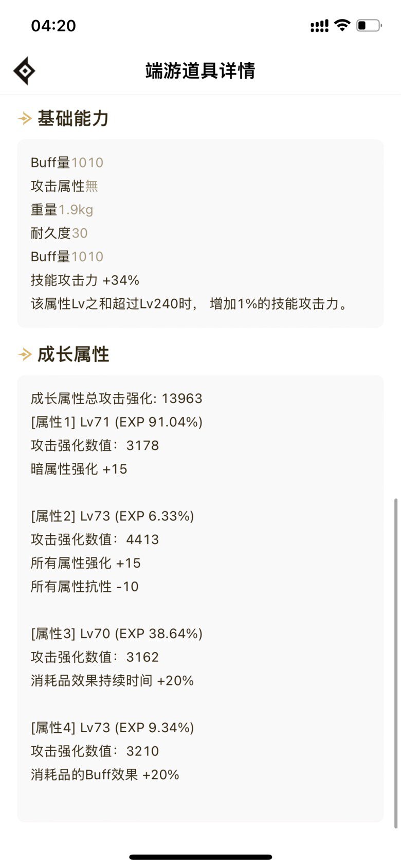
Task: Click the arrow icon beside 成长属性
Action: click(x=25, y=354)
